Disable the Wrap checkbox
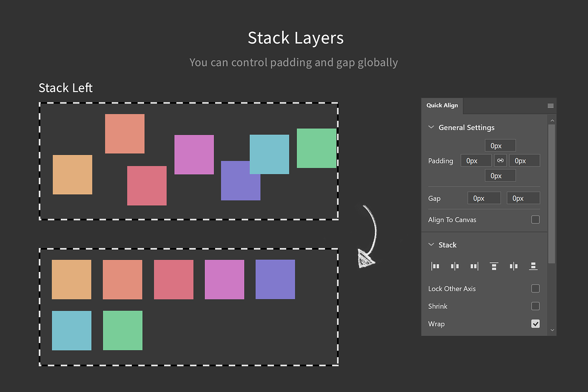This screenshot has width=588, height=392. (x=536, y=323)
